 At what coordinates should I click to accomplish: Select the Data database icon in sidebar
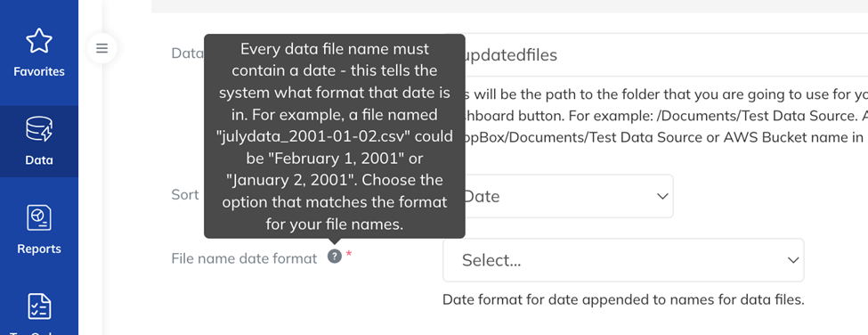39,129
